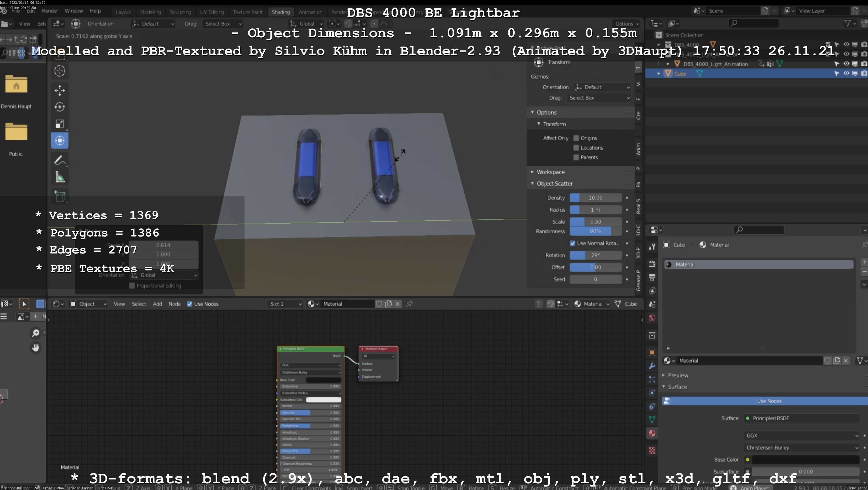Expand Cube row in outliner
This screenshot has width=868, height=490.
pos(659,73)
